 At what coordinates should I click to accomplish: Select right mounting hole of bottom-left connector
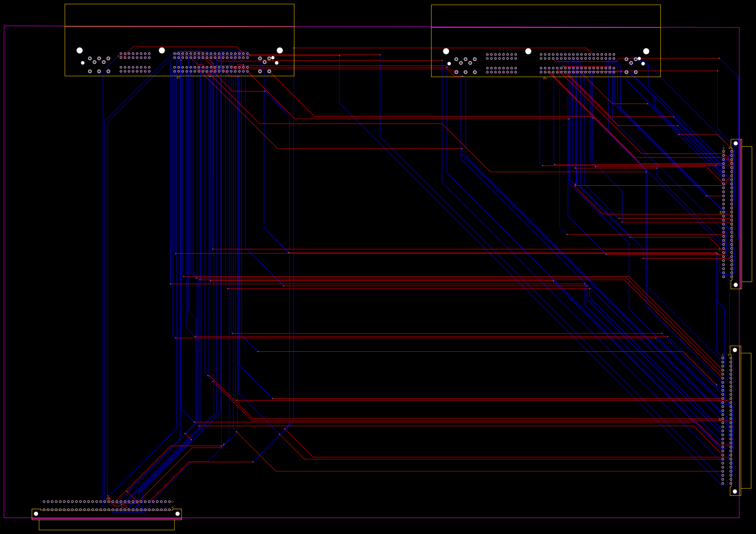pos(177,514)
